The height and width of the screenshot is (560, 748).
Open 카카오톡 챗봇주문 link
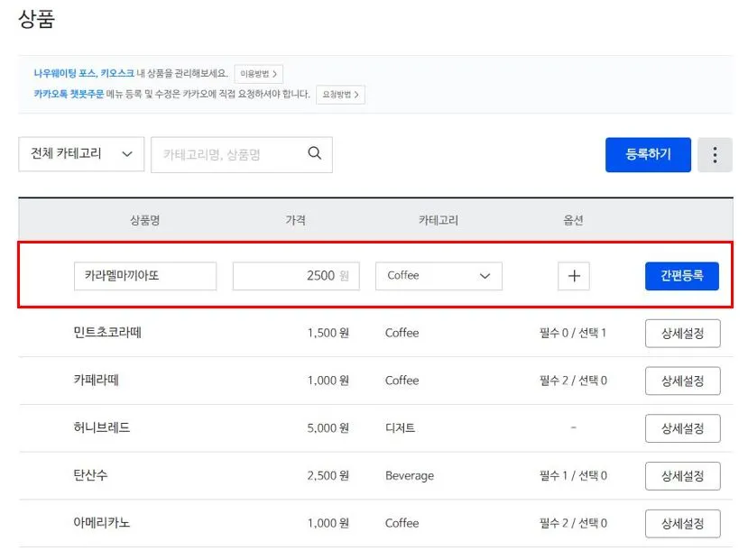(x=69, y=94)
